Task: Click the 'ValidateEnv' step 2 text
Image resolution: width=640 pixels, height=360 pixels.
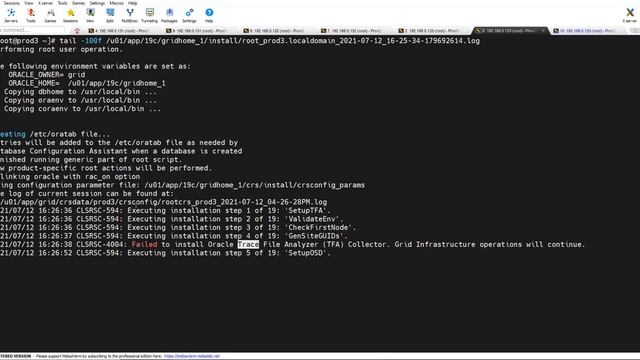Action: [x=313, y=219]
